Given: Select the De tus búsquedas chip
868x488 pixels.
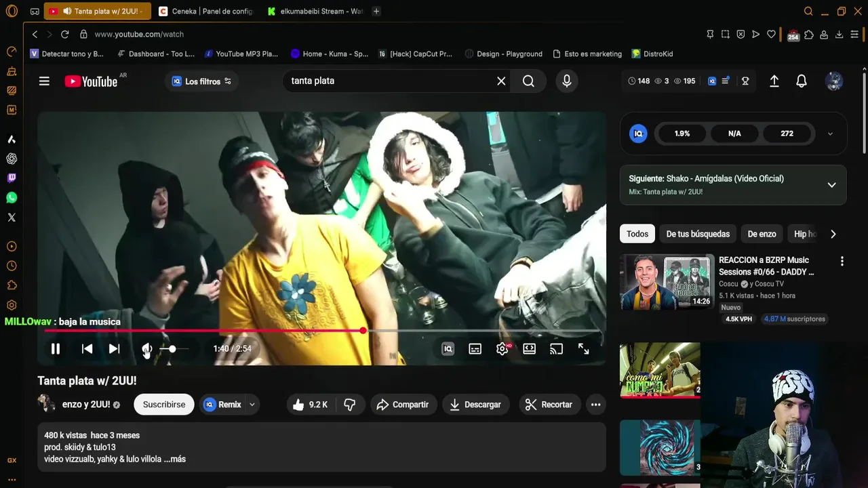Looking at the screenshot, I should tap(698, 234).
